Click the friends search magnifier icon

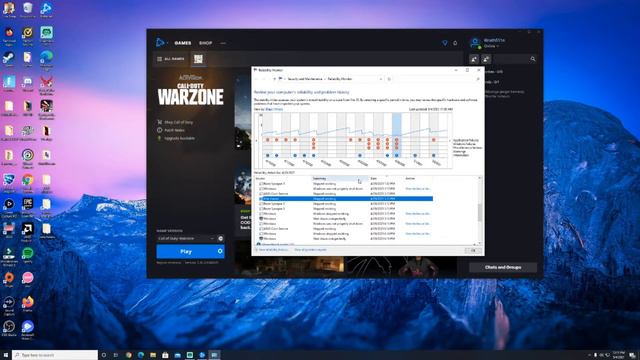[x=533, y=59]
